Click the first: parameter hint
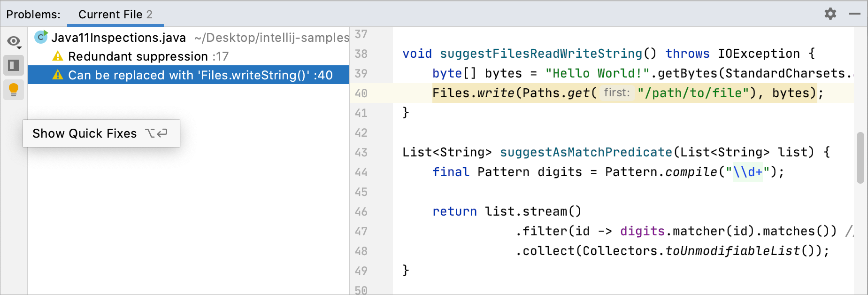Screen dimensions: 868x295 [x=617, y=93]
